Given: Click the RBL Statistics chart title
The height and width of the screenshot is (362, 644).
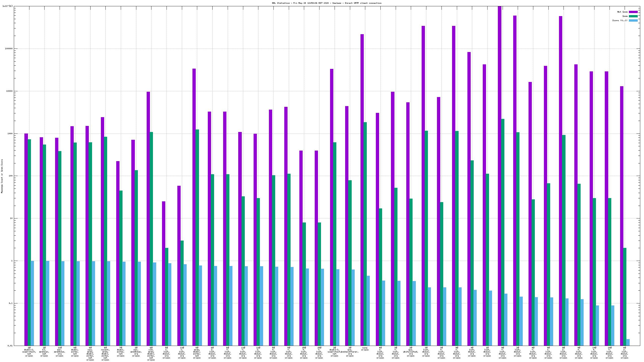Looking at the screenshot, I should [x=327, y=3].
